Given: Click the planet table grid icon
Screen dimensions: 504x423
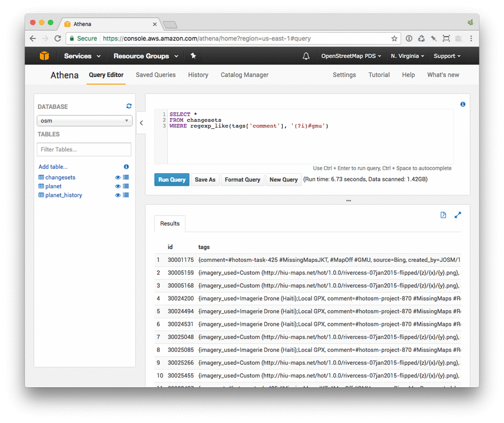Looking at the screenshot, I should [41, 186].
